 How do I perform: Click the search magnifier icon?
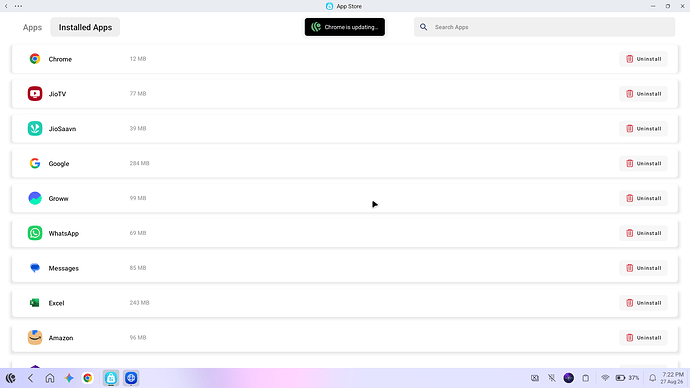(423, 27)
